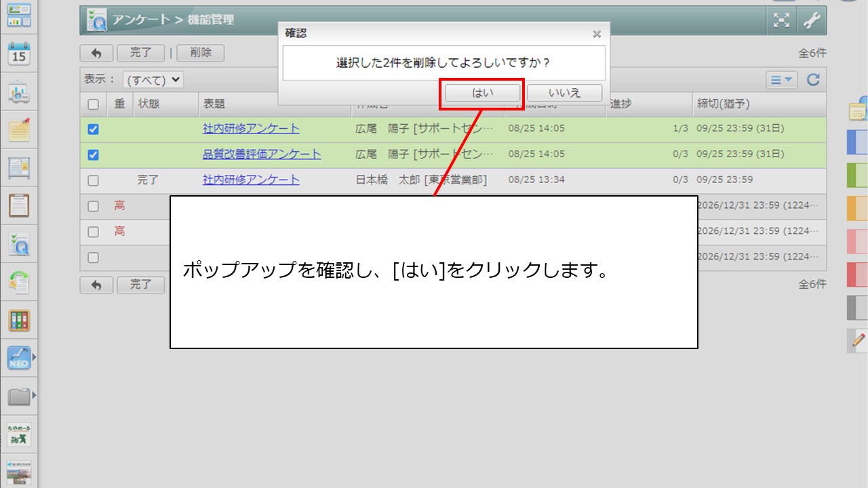
Task: Sort by the 状態 column header
Action: click(x=149, y=104)
